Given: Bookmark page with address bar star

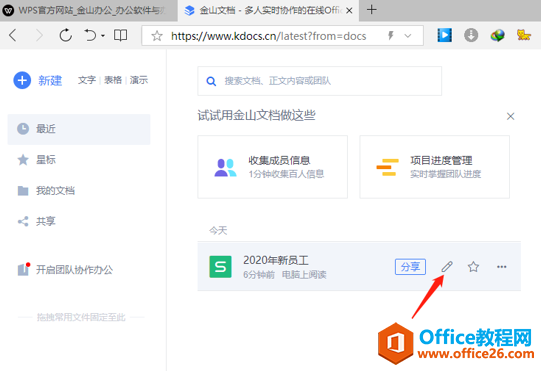Looking at the screenshot, I should 157,36.
